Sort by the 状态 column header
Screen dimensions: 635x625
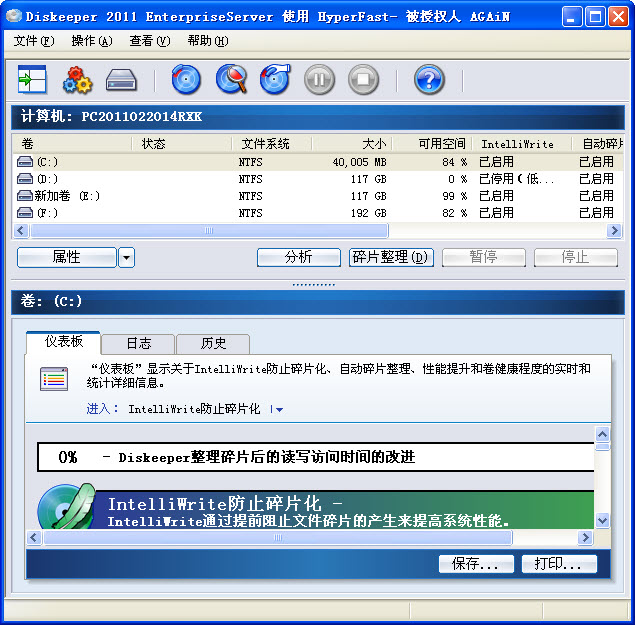click(182, 144)
